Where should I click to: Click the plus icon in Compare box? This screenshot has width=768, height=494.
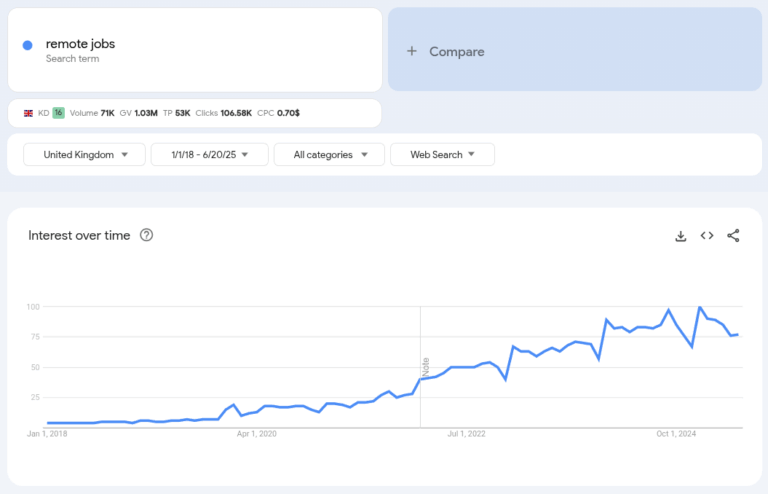[412, 51]
